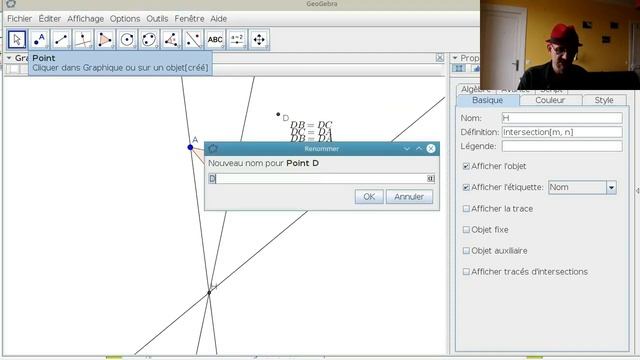This screenshot has height=360, width=640.
Task: Click the GeoGebra application icon in title bar
Action: coord(11,4)
